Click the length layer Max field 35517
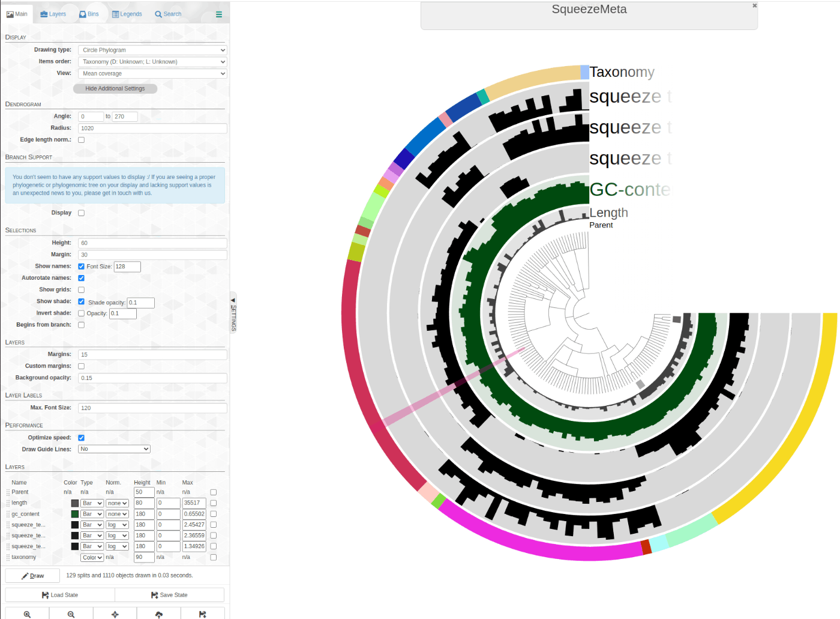The image size is (840, 619). (x=194, y=503)
